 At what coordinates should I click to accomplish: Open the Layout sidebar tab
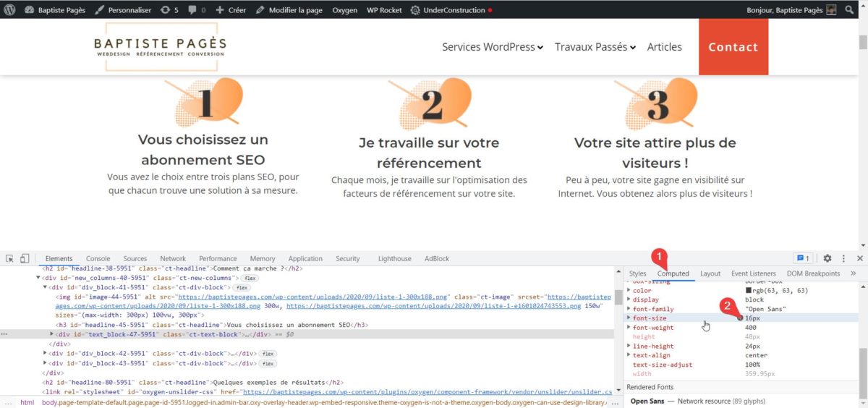tap(710, 273)
